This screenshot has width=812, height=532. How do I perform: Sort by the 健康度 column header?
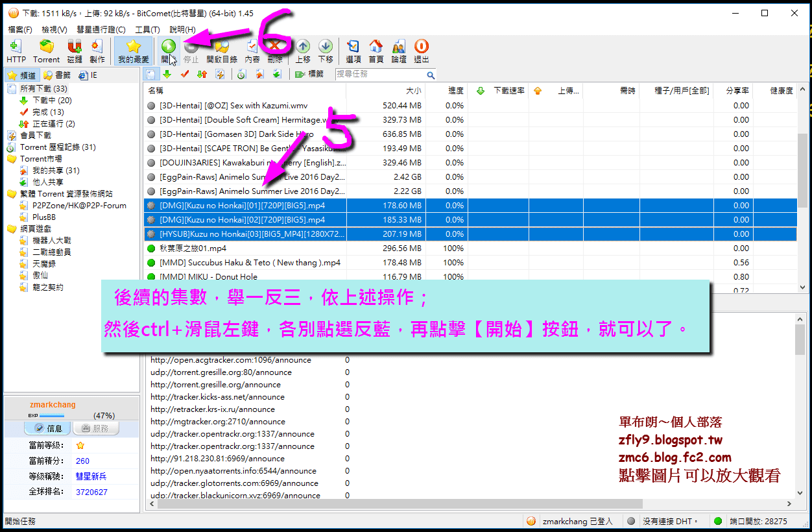click(x=775, y=91)
